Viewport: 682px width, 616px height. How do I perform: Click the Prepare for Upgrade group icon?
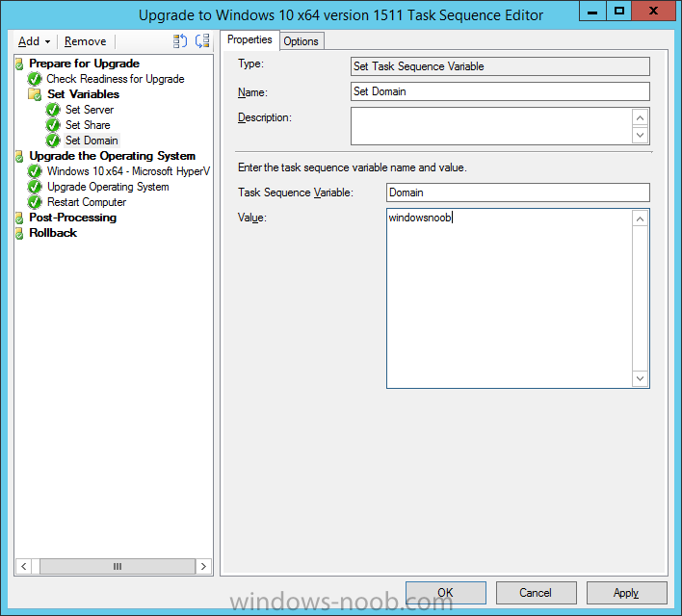click(x=19, y=64)
